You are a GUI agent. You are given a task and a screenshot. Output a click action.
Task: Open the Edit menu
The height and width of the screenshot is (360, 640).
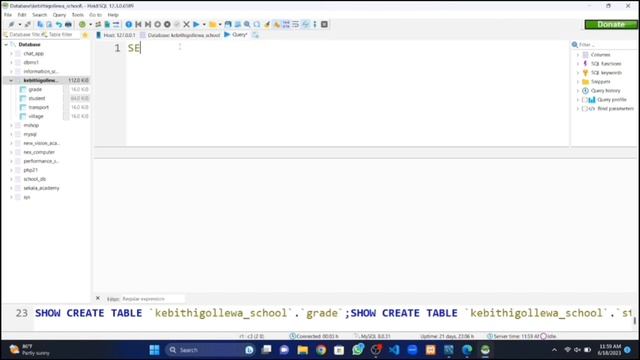pos(22,15)
